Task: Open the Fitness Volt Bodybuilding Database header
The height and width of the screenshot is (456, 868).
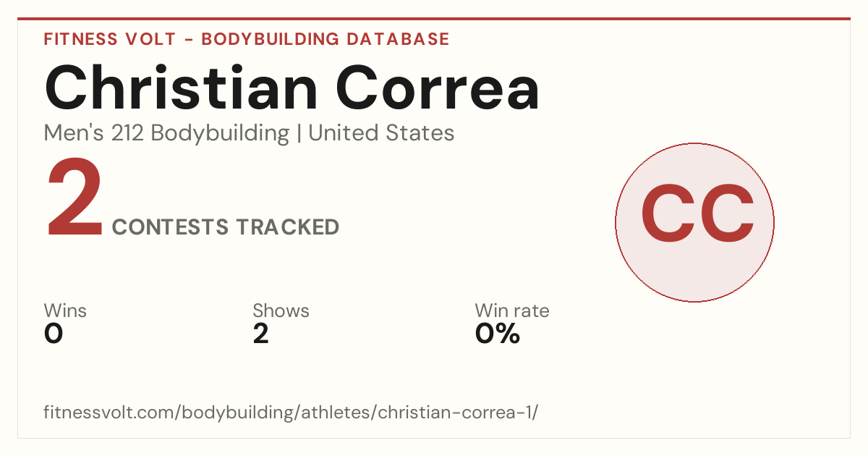Action: click(x=247, y=39)
